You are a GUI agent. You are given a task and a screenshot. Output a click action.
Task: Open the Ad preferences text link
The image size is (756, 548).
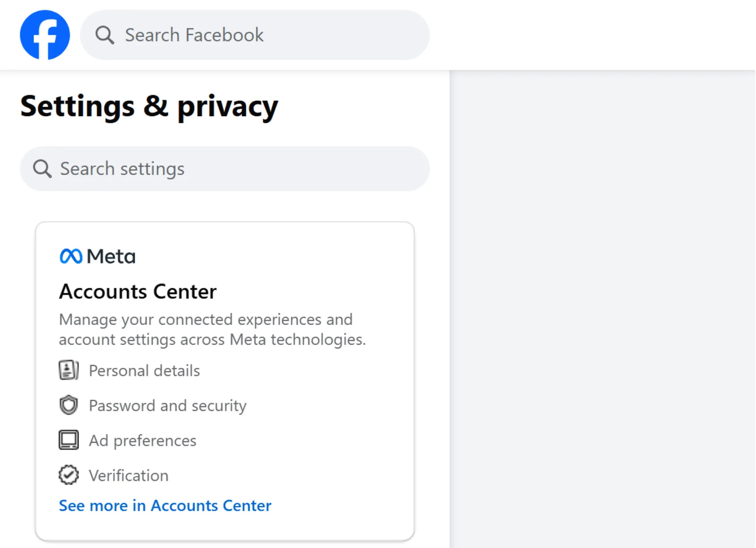(x=142, y=441)
